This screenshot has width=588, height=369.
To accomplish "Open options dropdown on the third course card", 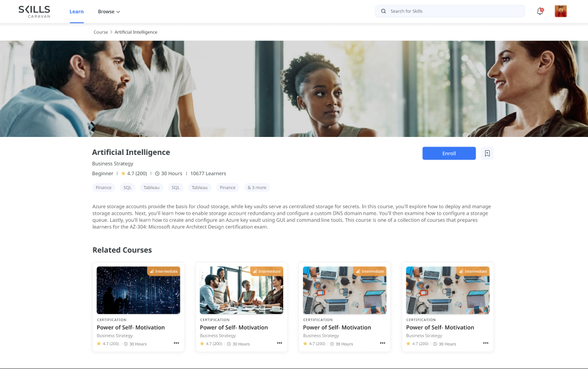I will coord(383,343).
